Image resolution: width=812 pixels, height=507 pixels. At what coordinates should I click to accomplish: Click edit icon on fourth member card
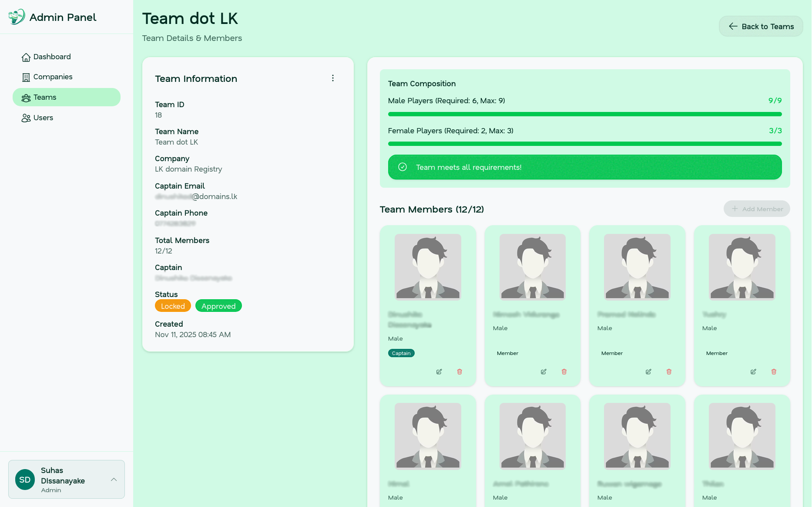click(x=753, y=372)
